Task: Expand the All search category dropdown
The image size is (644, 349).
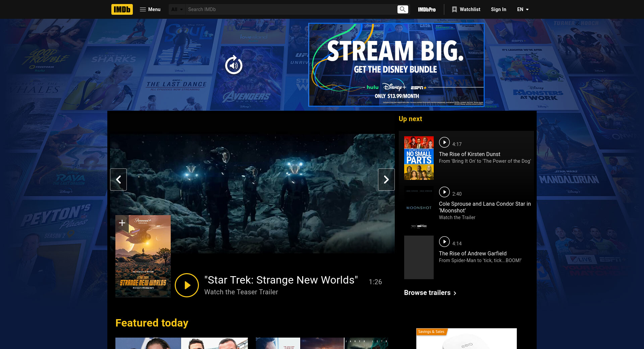Action: pos(177,9)
